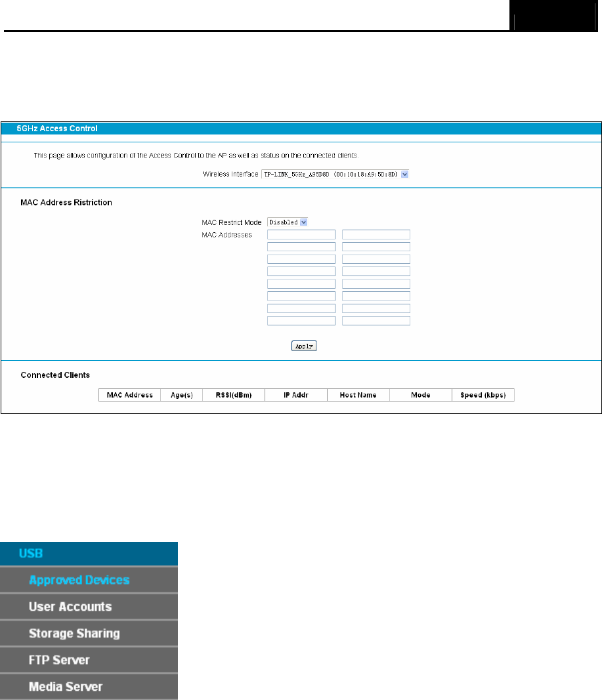Click the RSSI(dBm) column header

[234, 395]
